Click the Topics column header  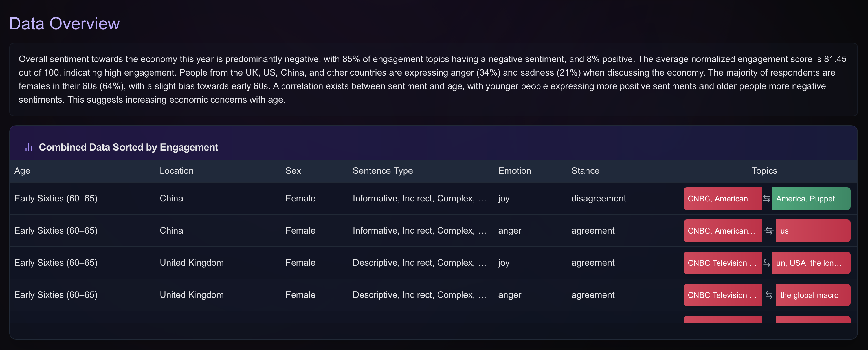click(x=764, y=171)
